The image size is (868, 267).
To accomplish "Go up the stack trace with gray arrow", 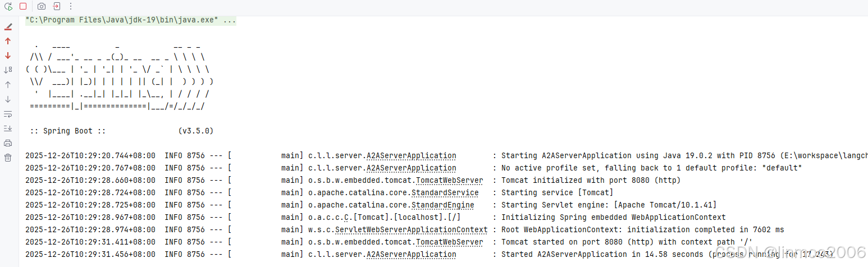I will coord(8,85).
